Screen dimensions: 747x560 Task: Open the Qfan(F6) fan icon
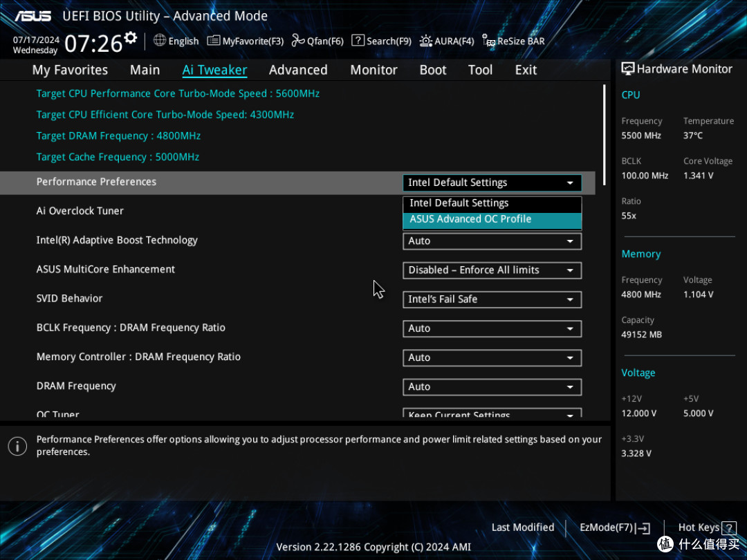(298, 41)
